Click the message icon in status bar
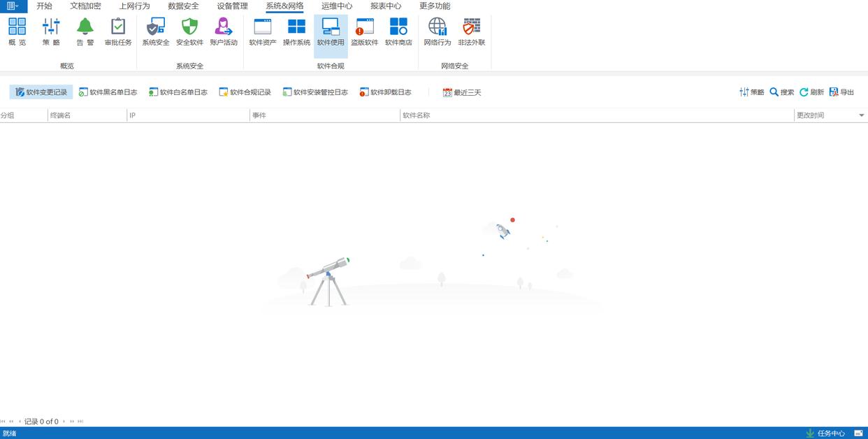 pyautogui.click(x=859, y=433)
